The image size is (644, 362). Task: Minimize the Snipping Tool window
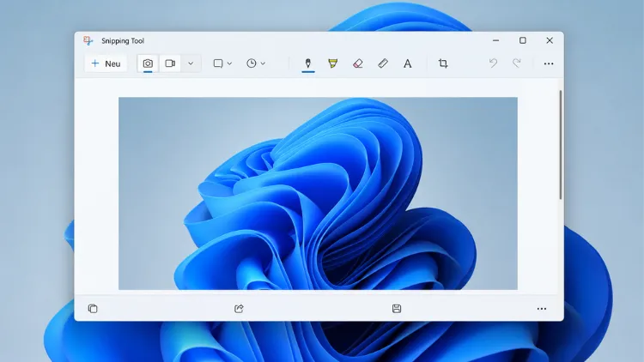pos(495,40)
